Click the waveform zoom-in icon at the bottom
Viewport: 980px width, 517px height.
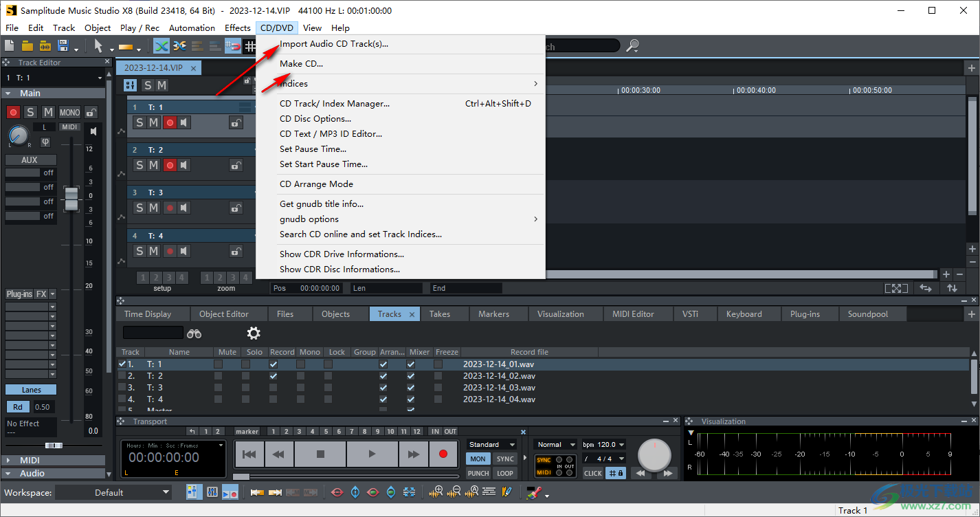click(x=436, y=492)
